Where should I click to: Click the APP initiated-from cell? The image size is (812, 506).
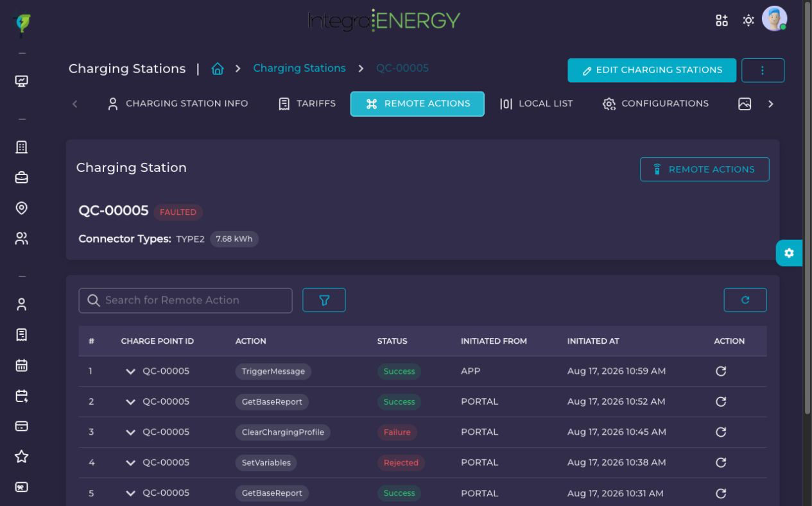471,371
